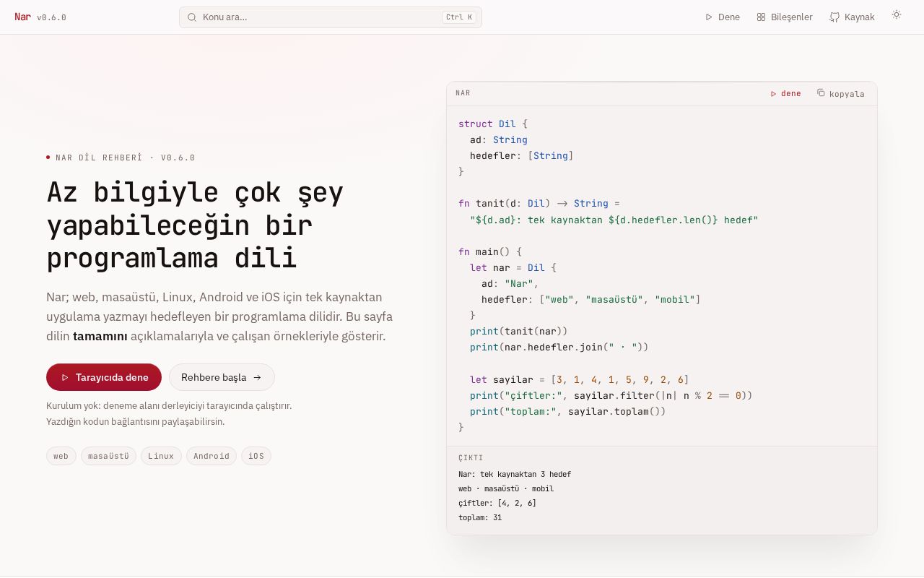
Task: Click the 'Rehbere başla' button
Action: pos(222,377)
